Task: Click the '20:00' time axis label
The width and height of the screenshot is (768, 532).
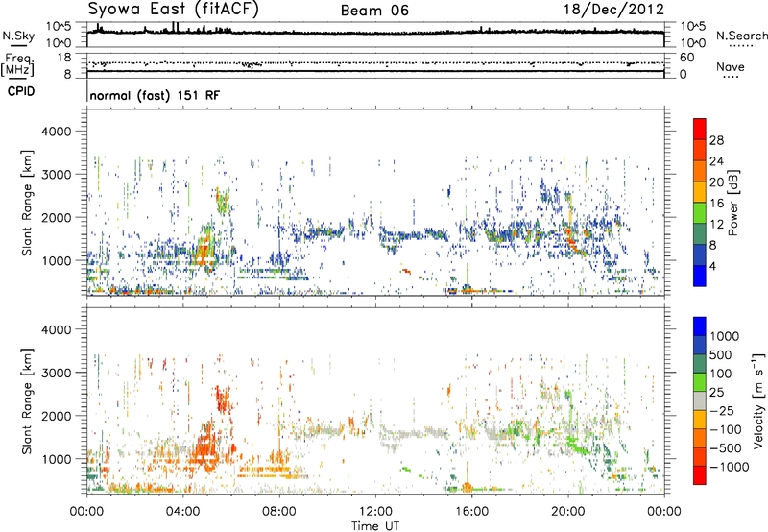Action: coord(568,512)
